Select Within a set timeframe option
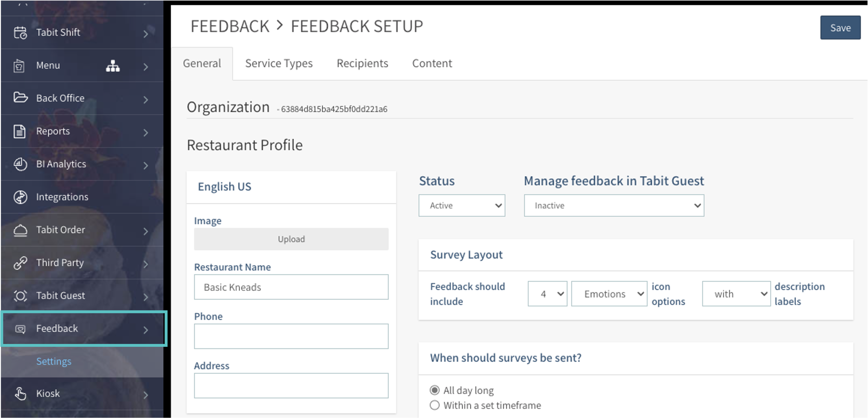The height and width of the screenshot is (418, 868). tap(434, 405)
